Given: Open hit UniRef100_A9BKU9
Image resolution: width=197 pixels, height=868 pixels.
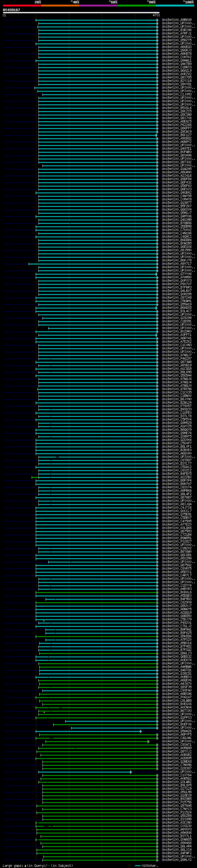Looking at the screenshot, I should (177, 20).
